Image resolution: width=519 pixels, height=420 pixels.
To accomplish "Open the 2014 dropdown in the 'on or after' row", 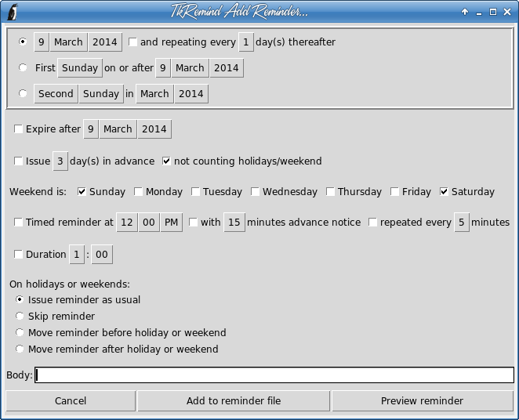I will point(227,68).
